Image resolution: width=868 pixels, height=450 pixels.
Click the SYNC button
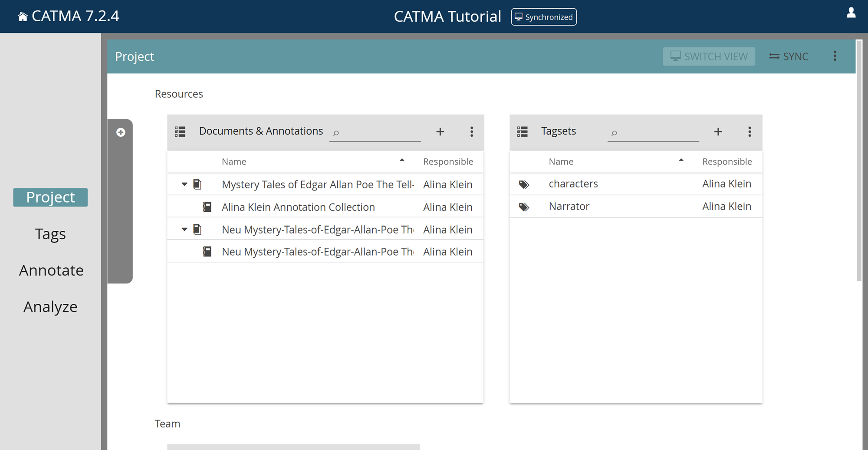click(x=789, y=56)
